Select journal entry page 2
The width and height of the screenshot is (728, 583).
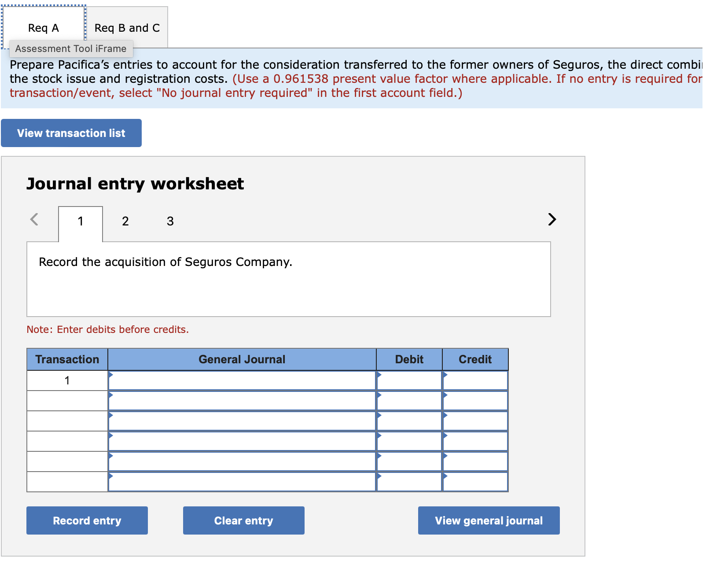click(x=125, y=221)
